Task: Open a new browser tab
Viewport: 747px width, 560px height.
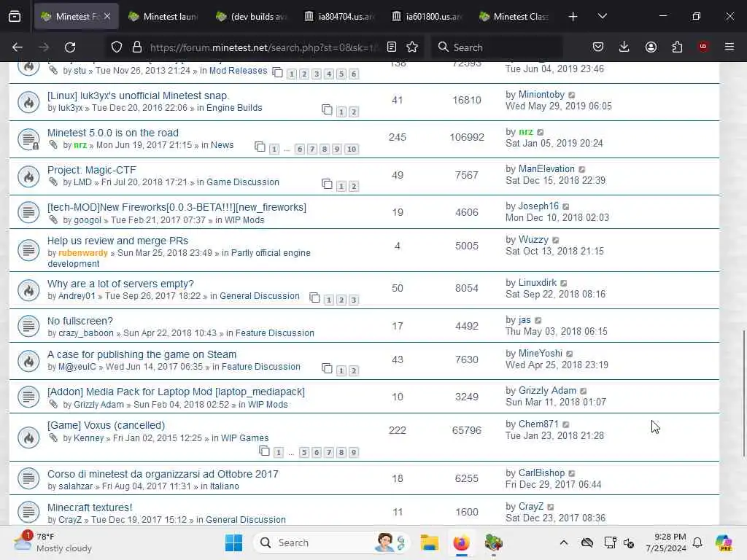Action: point(573,17)
